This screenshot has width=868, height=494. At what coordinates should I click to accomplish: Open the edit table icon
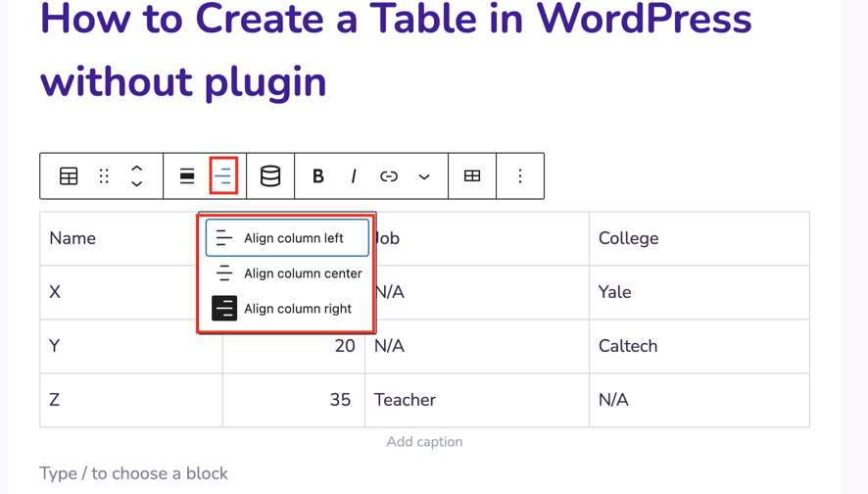[472, 176]
